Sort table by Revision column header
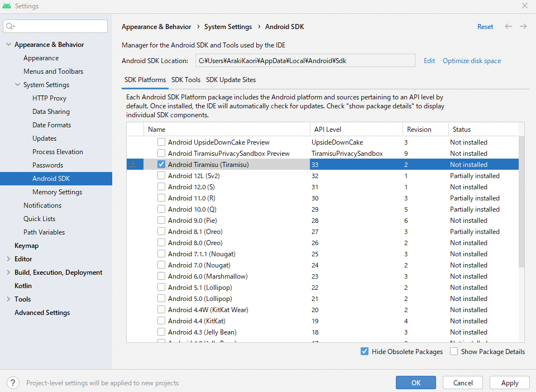Screen dimensions: 536x392 pos(425,129)
